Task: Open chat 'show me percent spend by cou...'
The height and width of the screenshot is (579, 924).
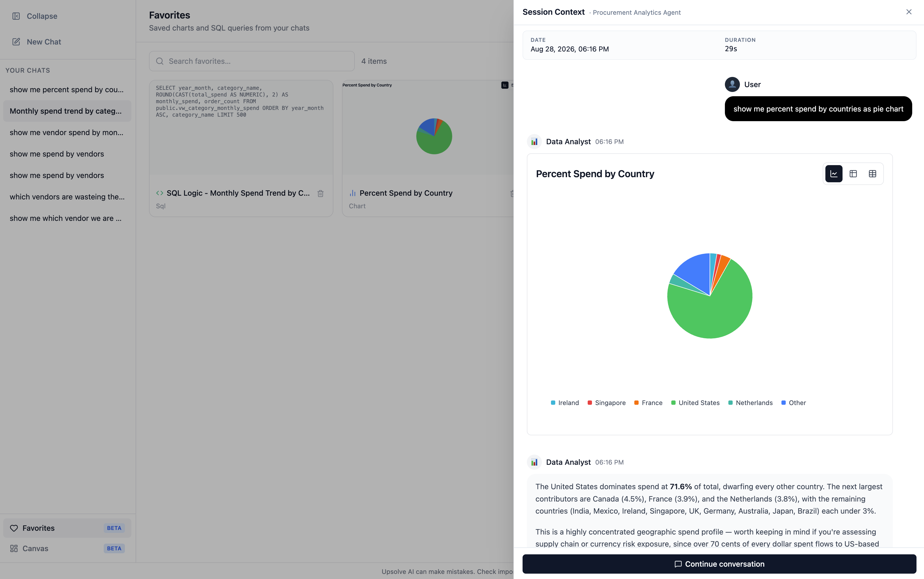Action: coord(67,90)
